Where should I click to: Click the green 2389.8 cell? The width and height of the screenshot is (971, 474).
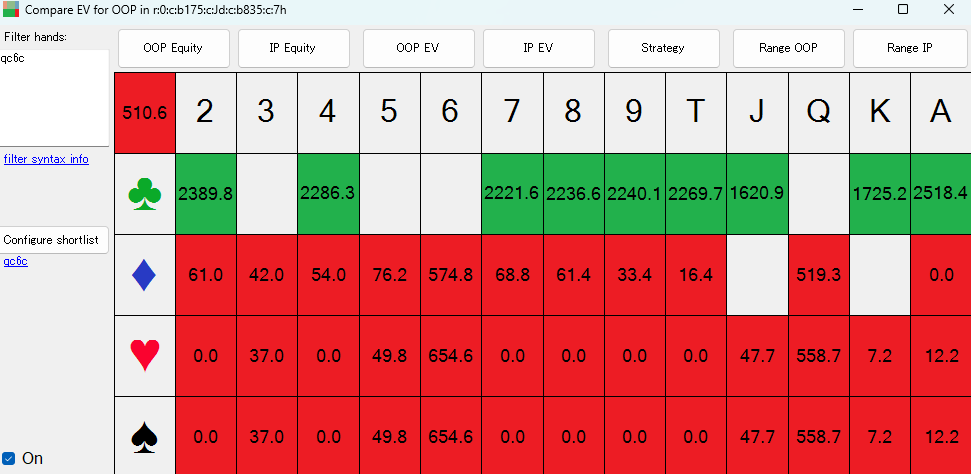[206, 194]
